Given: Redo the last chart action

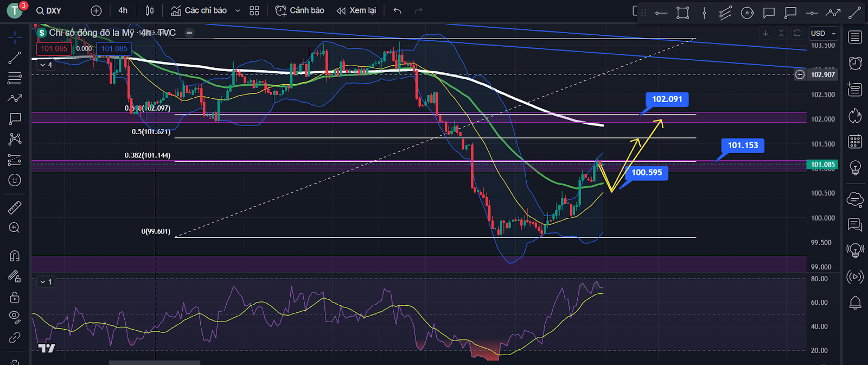Looking at the screenshot, I should (x=418, y=10).
